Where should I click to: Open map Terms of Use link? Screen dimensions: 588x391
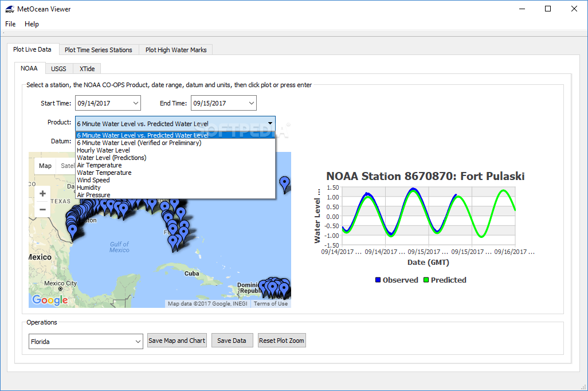[x=271, y=303]
